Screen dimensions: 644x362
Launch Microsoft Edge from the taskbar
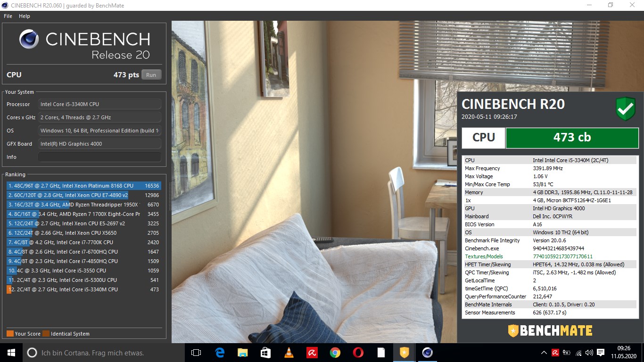[219, 353]
